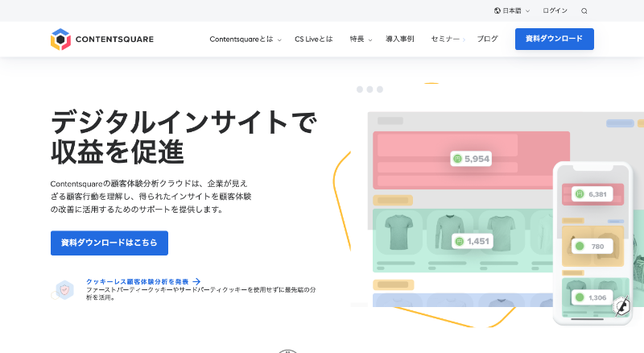This screenshot has width=644, height=353.
Task: Click the globe language icon
Action: click(x=497, y=11)
